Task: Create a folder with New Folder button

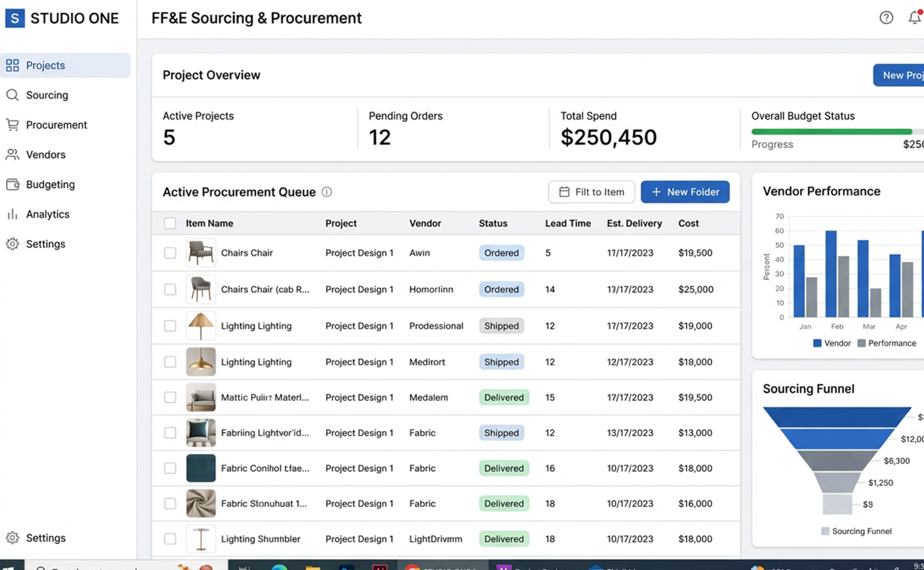Action: 685,192
